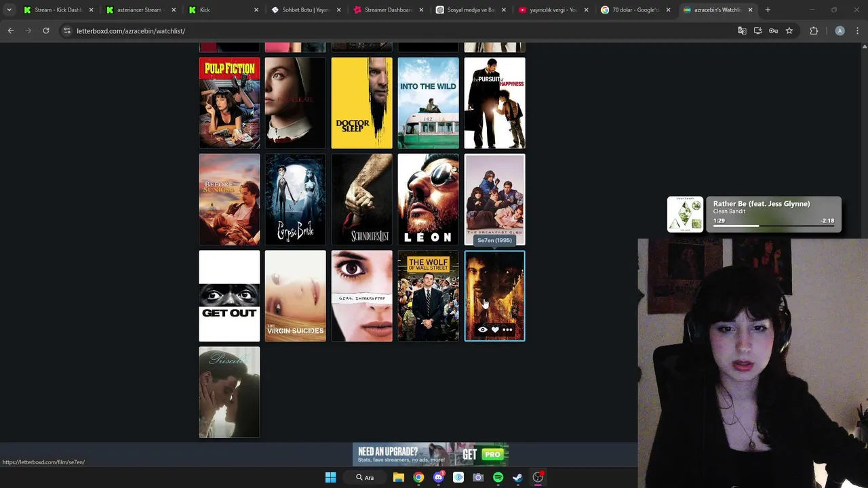Open the white diamond app in taskbar
Viewport: 868px width, 488px height.
tap(458, 477)
